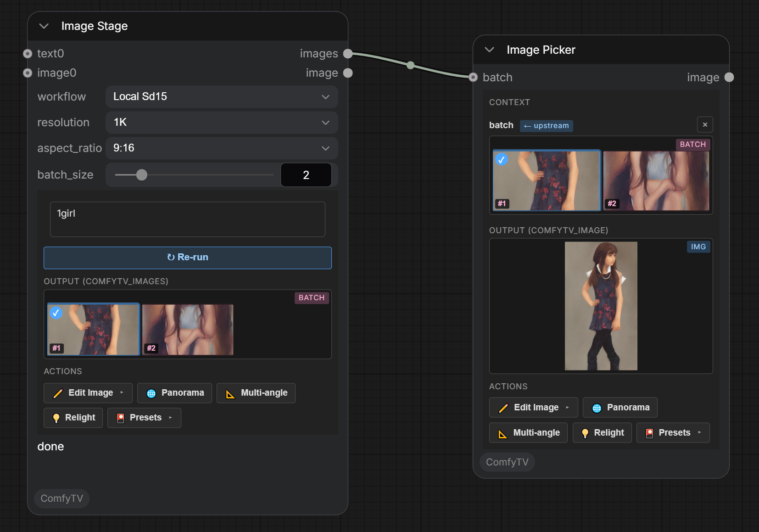This screenshot has height=532, width=759.
Task: Click the text0 input socket
Action: click(x=28, y=54)
